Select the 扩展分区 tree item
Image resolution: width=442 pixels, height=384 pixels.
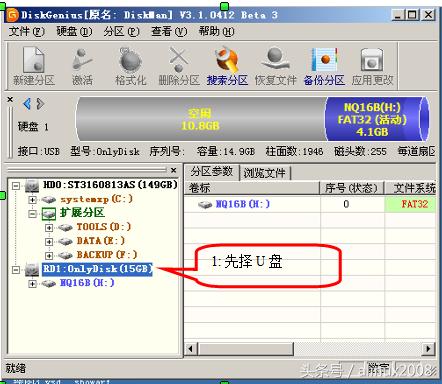pos(82,213)
